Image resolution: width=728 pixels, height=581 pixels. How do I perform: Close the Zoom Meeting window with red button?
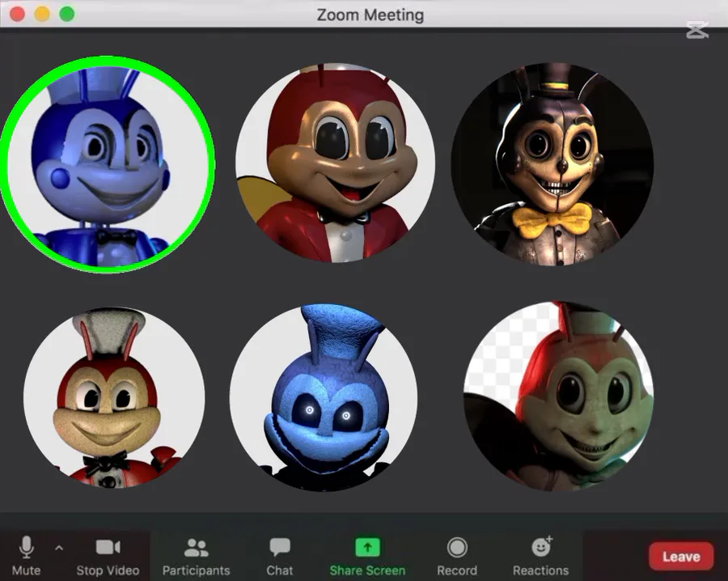pos(17,15)
